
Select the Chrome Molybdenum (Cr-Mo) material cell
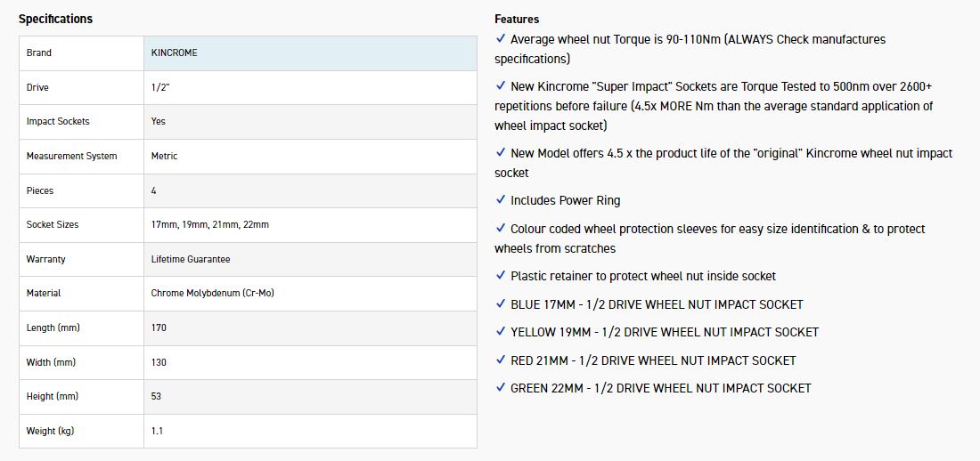coord(213,294)
